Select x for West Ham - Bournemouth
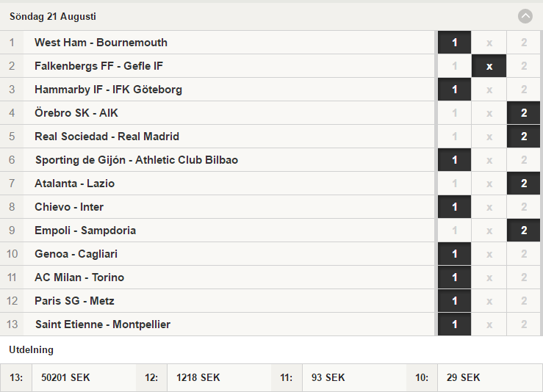 coord(489,43)
